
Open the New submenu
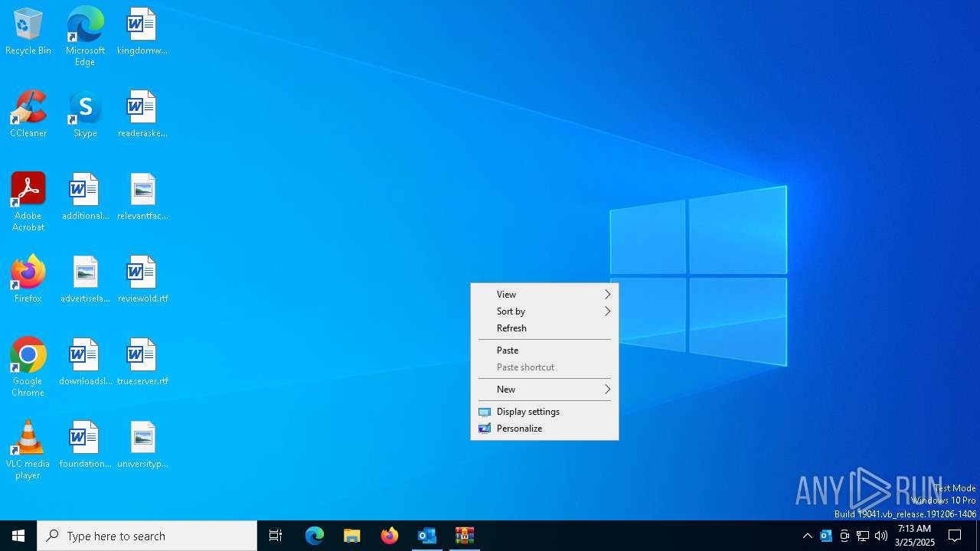pyautogui.click(x=544, y=390)
